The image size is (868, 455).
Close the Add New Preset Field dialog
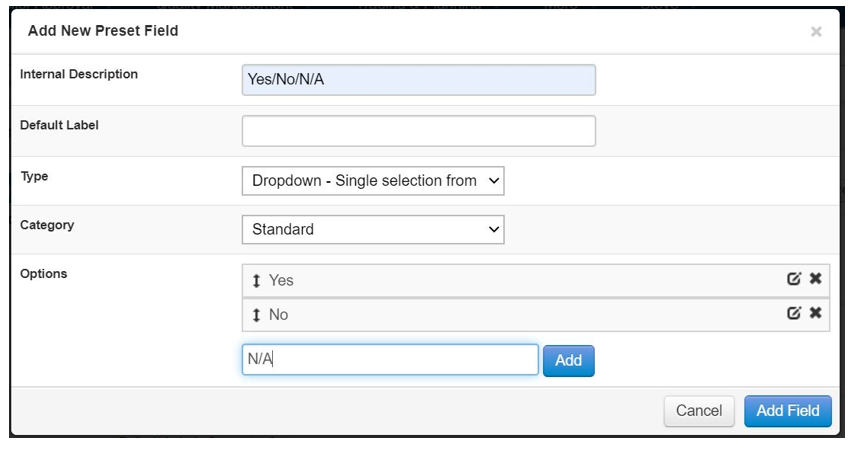(816, 32)
